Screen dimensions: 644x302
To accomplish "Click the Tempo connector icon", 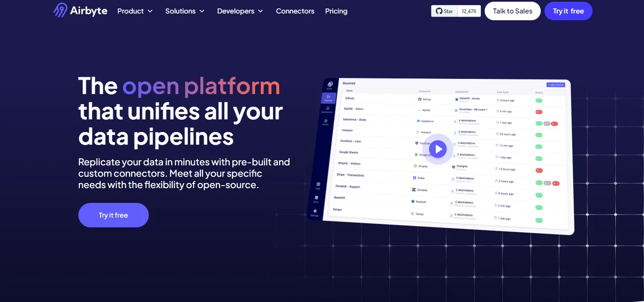I will tap(412, 214).
